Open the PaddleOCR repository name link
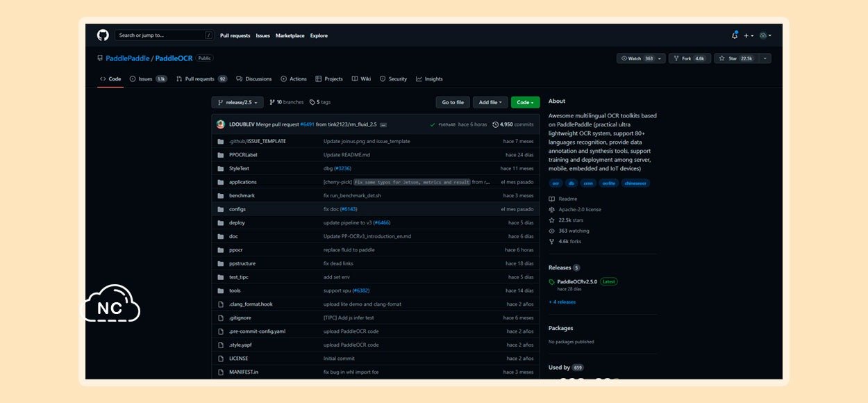Image resolution: width=868 pixels, height=403 pixels. coord(174,58)
